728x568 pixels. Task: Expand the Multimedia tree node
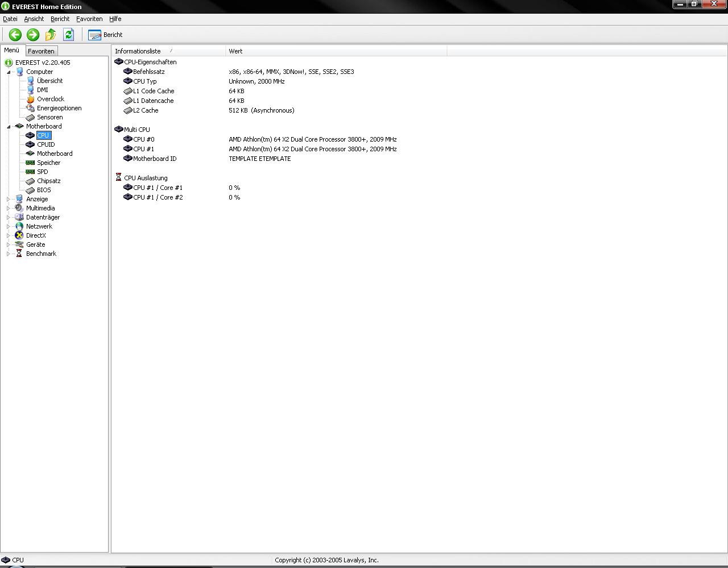click(x=9, y=209)
